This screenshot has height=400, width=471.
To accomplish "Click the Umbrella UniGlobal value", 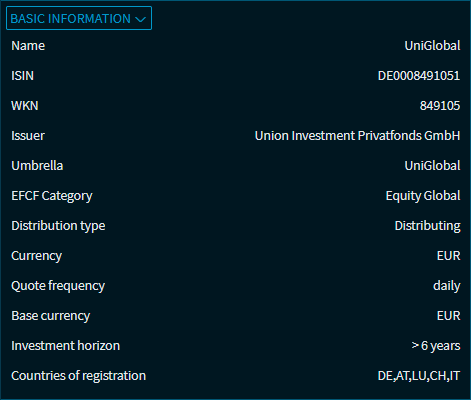I will [432, 166].
